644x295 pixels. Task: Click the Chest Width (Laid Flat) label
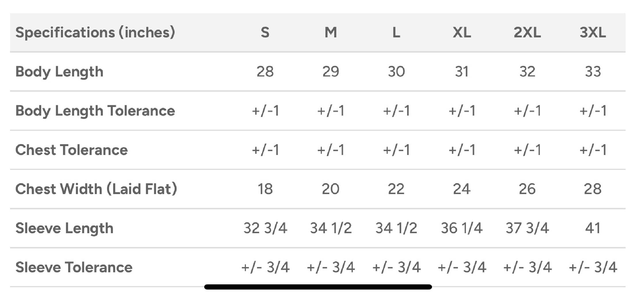96,189
